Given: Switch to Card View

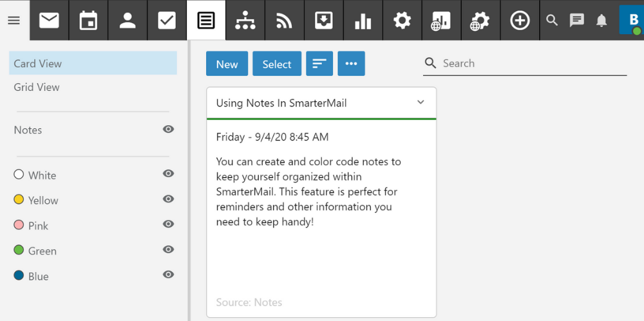Looking at the screenshot, I should point(93,63).
